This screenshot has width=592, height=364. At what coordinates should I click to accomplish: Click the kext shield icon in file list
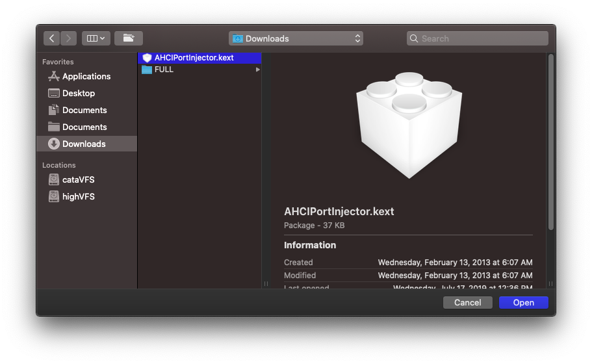click(147, 58)
